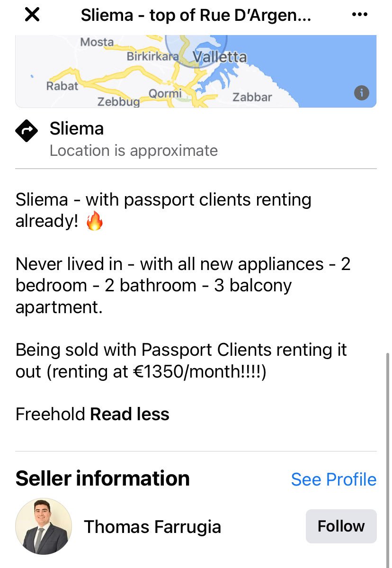The height and width of the screenshot is (568, 392).
Task: Tap the Seller information heading
Action: click(x=102, y=478)
